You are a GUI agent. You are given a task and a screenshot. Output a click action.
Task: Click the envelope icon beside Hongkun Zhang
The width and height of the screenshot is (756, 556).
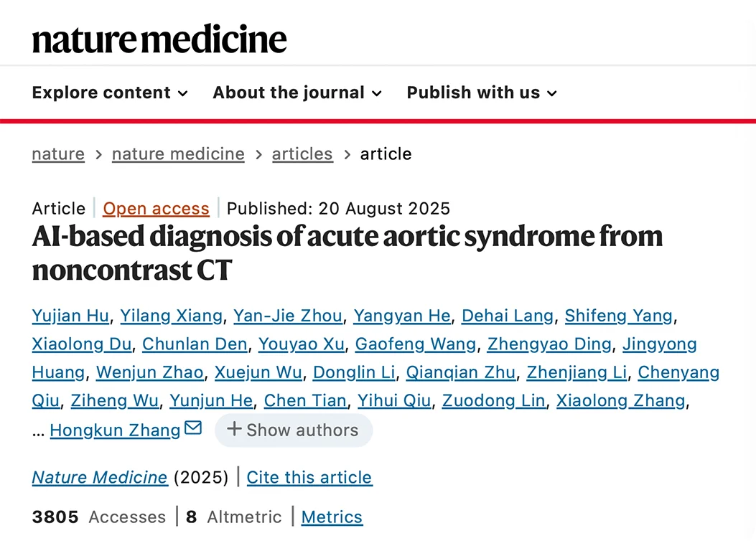[x=193, y=428]
